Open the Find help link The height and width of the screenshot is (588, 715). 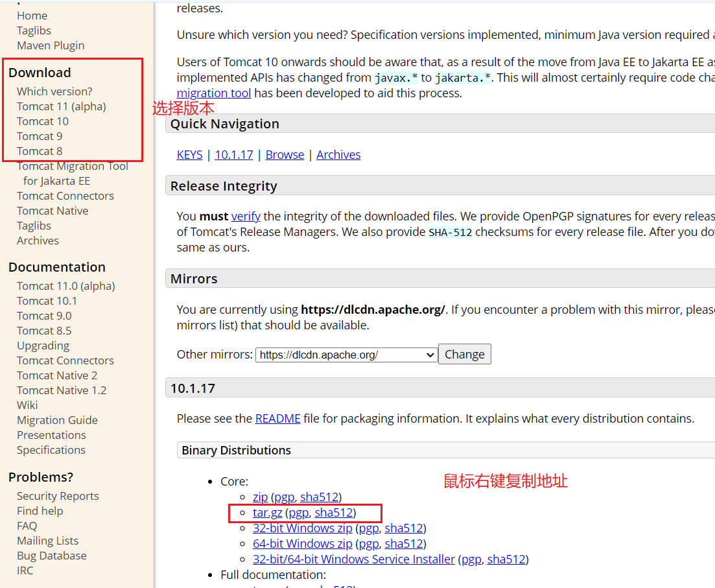[40, 511]
